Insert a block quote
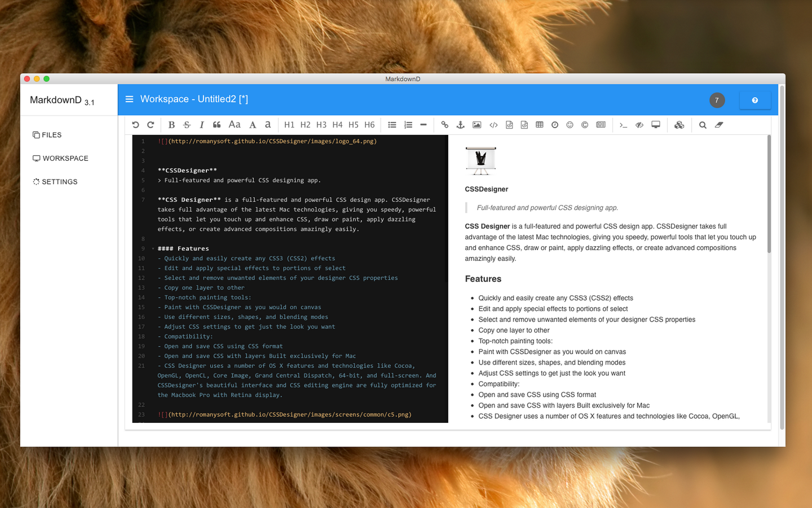812x508 pixels. click(217, 125)
